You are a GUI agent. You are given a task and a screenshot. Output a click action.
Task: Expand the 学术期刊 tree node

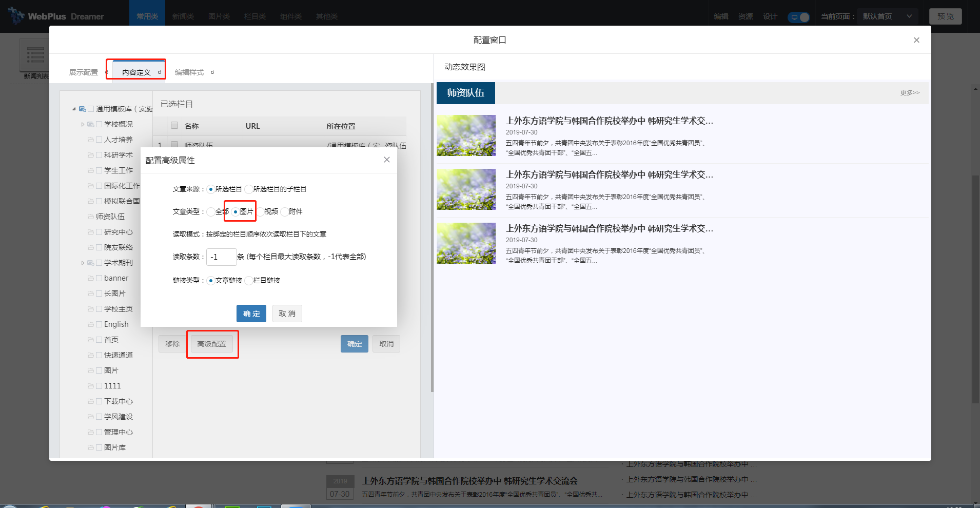point(83,263)
